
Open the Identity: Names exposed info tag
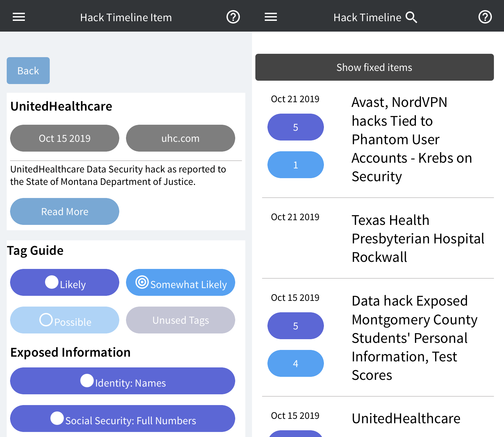pos(123,381)
